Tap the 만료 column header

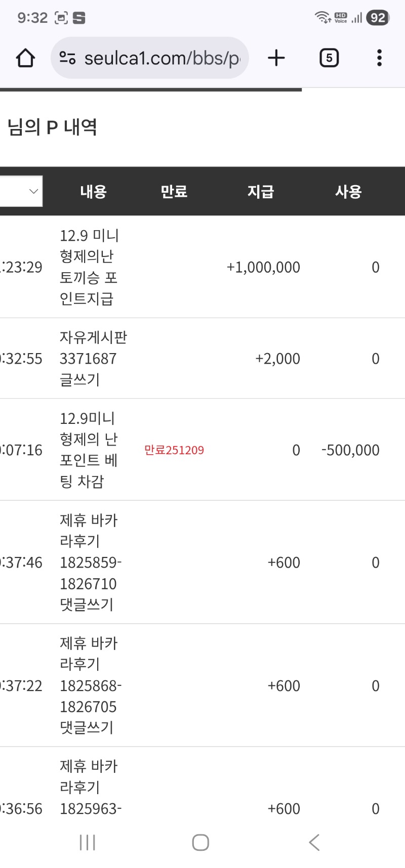pos(174,191)
